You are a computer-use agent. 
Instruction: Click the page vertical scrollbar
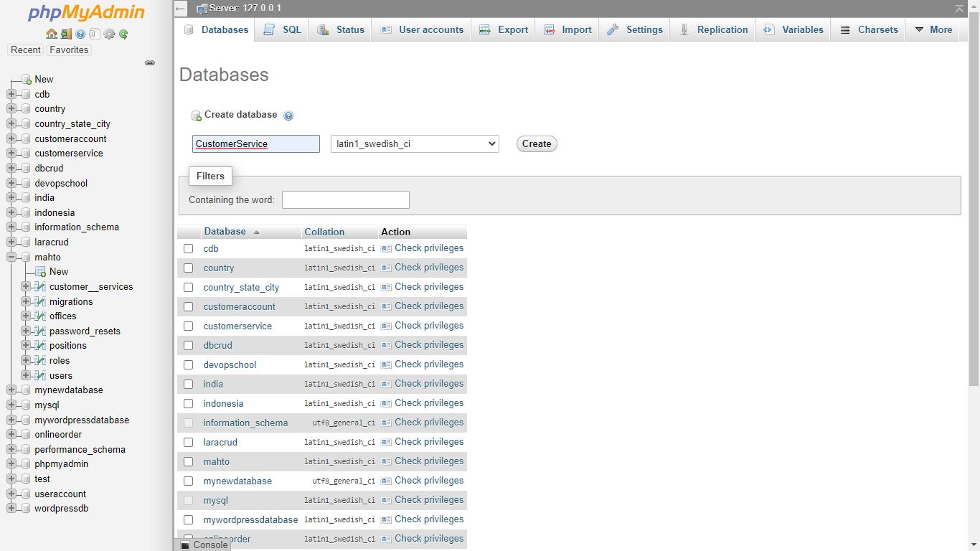coord(974,215)
